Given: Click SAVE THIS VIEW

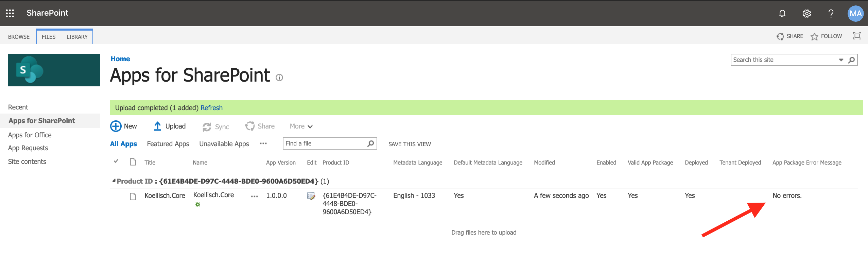Looking at the screenshot, I should (410, 144).
